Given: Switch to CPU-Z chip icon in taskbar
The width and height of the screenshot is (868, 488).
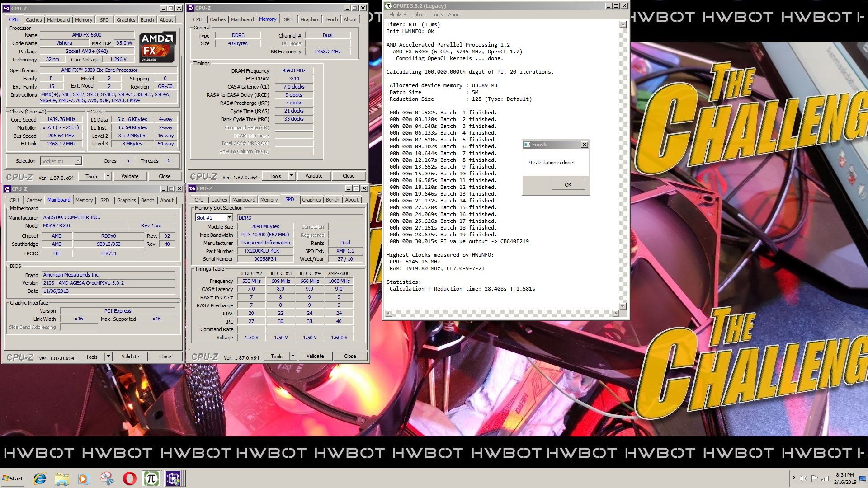Looking at the screenshot, I should pos(173,478).
